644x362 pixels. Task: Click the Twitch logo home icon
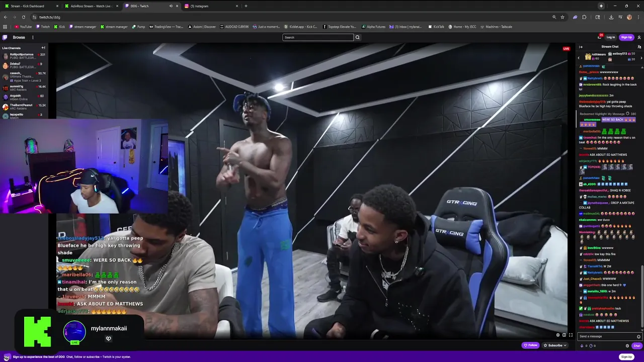point(5,37)
